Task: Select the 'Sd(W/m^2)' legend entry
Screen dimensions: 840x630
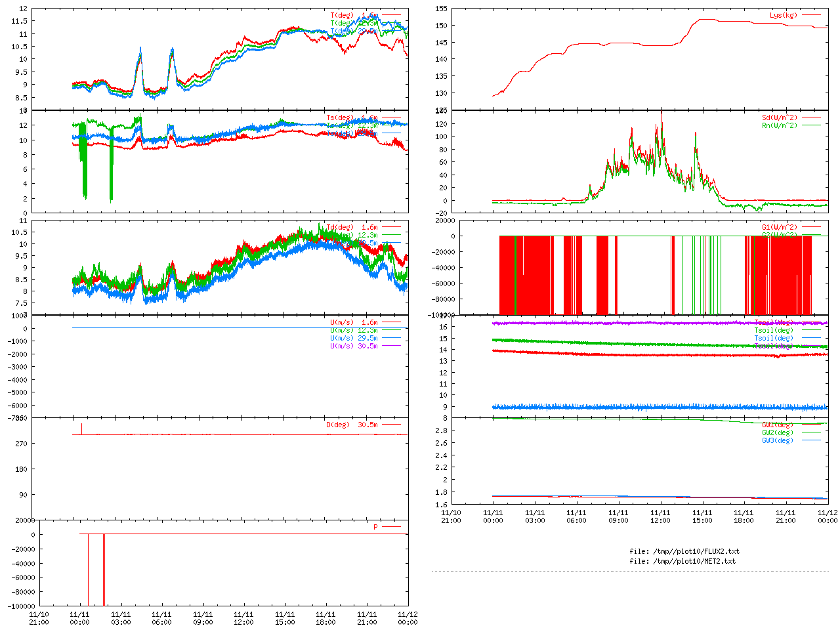Action: (x=780, y=117)
